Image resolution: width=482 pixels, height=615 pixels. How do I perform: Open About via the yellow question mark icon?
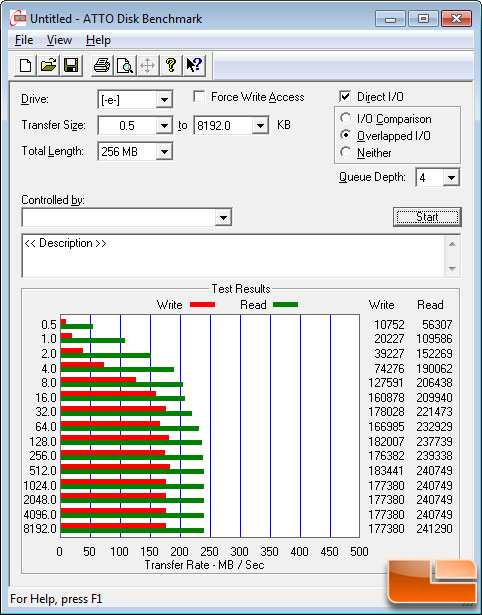[x=171, y=65]
